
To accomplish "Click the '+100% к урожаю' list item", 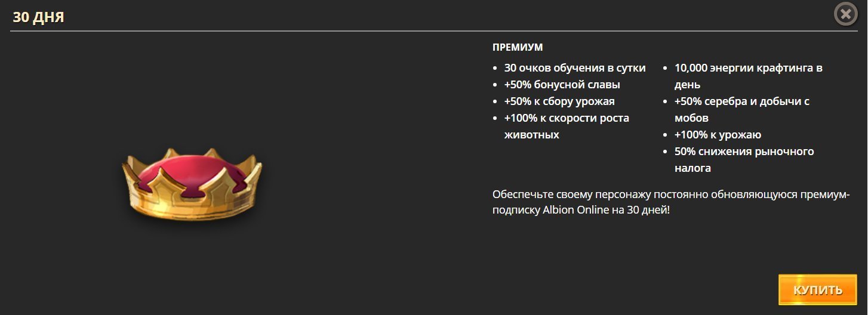I will [718, 135].
